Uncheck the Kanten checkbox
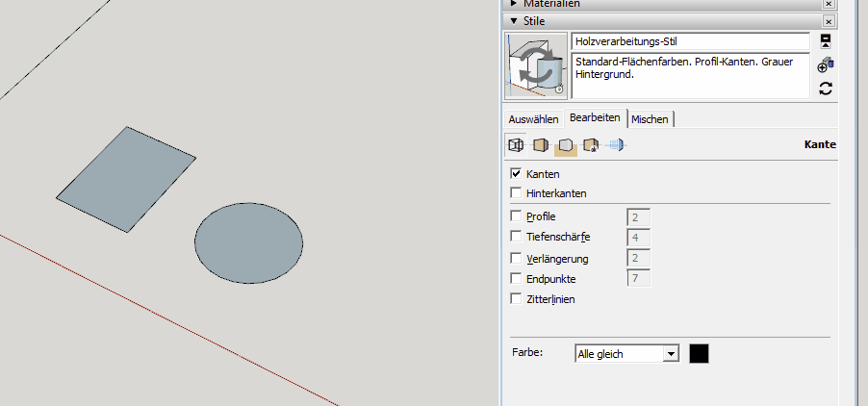 tap(516, 174)
